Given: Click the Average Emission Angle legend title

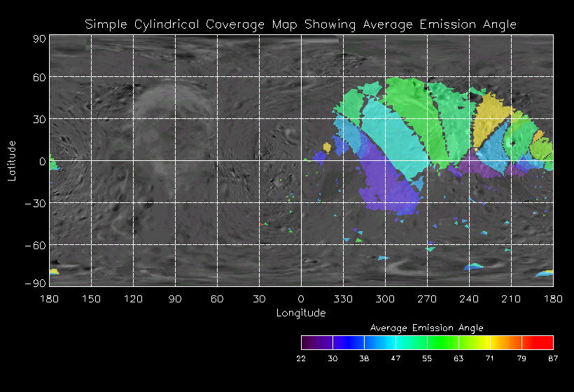Looking at the screenshot, I should (426, 328).
